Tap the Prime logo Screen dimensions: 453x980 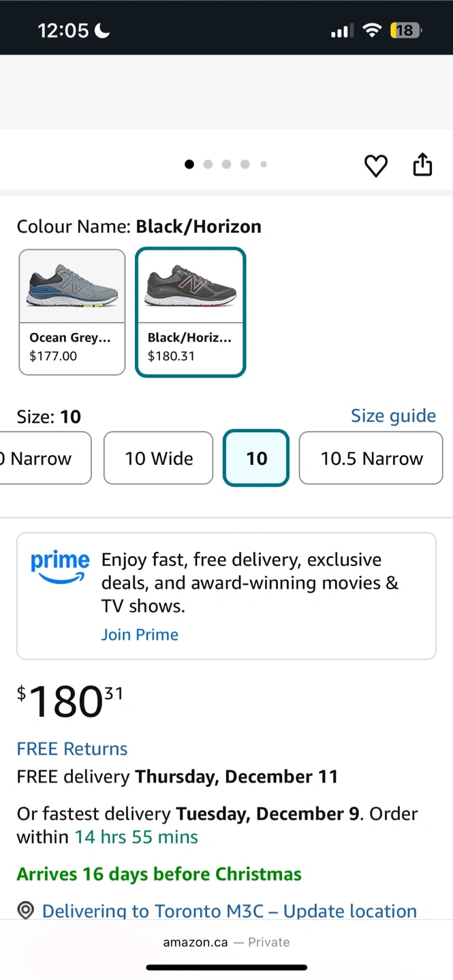point(60,567)
